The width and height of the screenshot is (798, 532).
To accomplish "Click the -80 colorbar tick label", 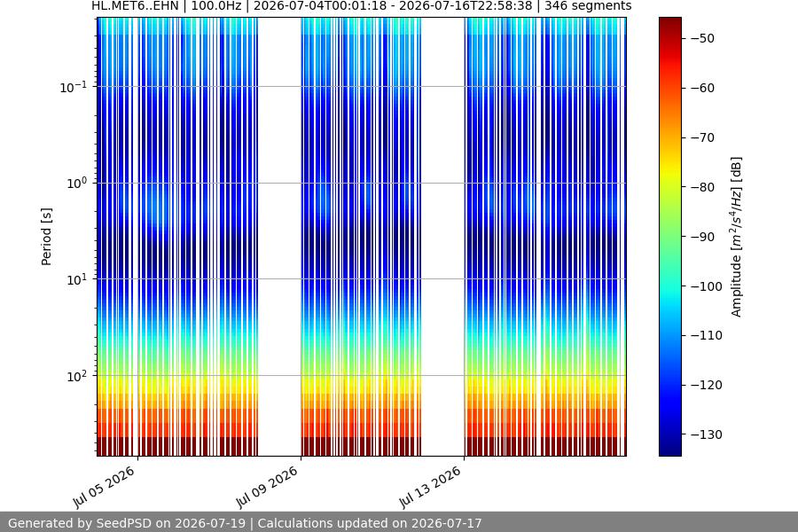I will [x=703, y=187].
